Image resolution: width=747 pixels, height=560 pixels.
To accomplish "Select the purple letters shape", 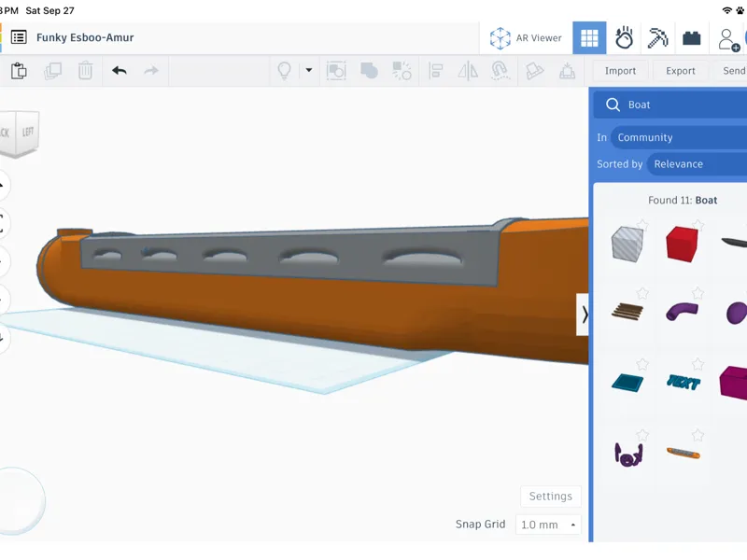I will pyautogui.click(x=628, y=454).
